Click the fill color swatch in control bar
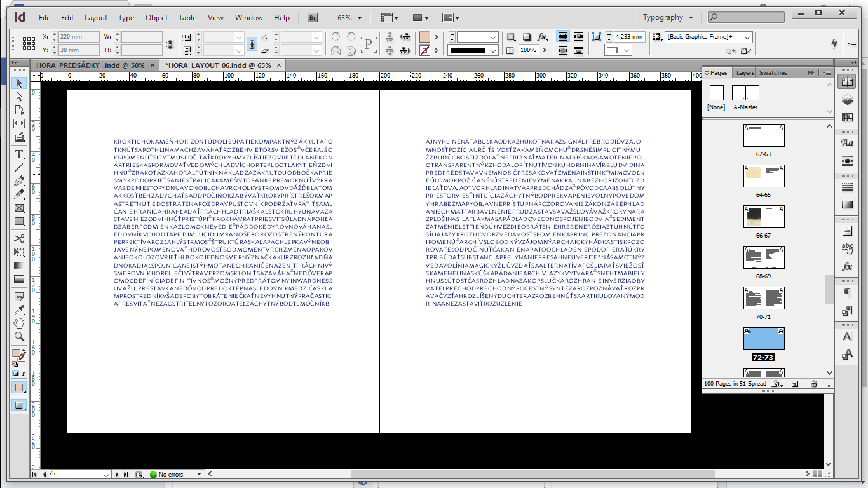This screenshot has width=868, height=488. tap(424, 37)
